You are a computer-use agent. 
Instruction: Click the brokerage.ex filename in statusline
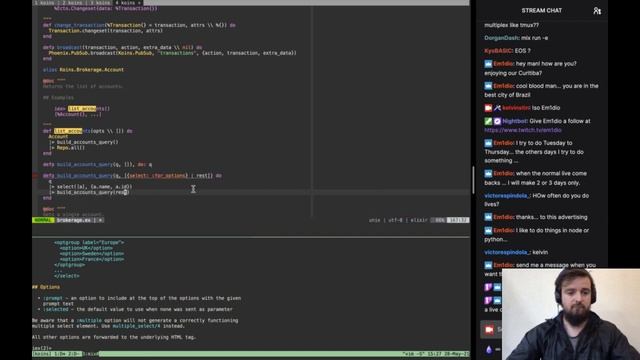pos(73,220)
